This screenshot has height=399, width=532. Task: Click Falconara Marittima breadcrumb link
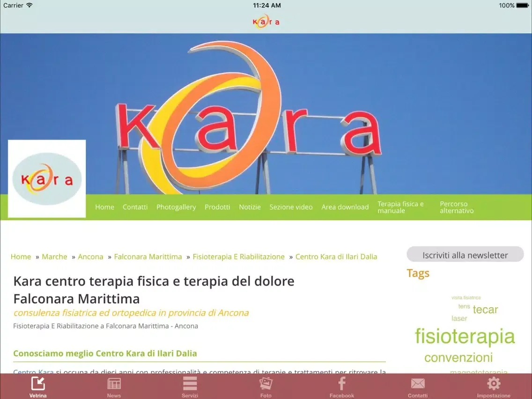148,257
